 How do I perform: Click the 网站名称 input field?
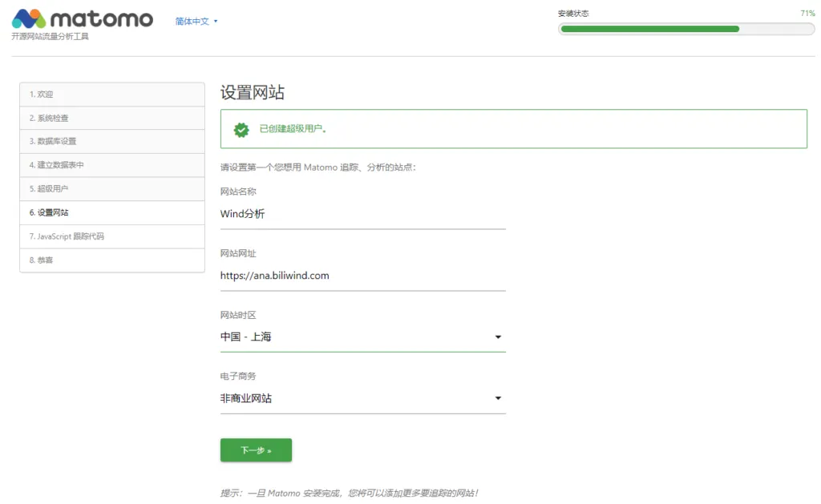point(362,214)
